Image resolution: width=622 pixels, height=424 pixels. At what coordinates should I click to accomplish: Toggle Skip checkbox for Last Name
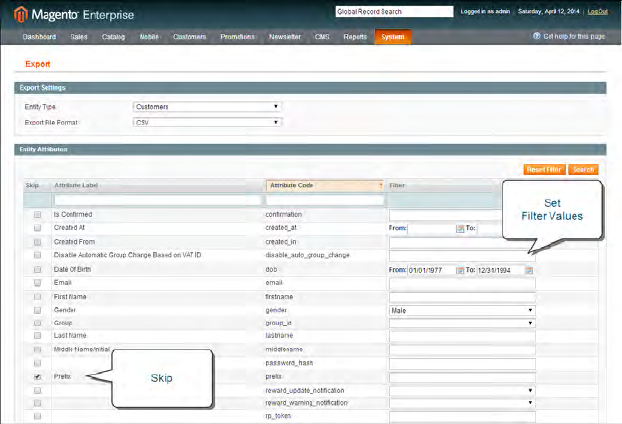(37, 336)
